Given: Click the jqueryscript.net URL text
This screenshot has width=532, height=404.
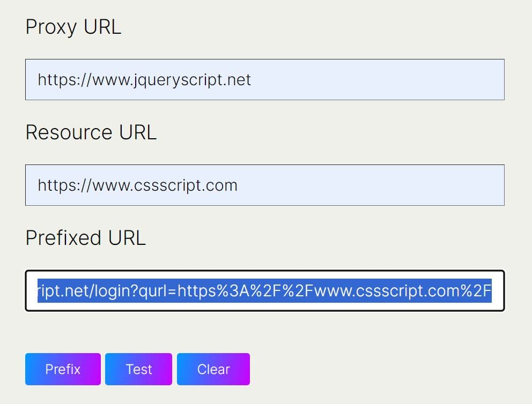Looking at the screenshot, I should point(144,79).
